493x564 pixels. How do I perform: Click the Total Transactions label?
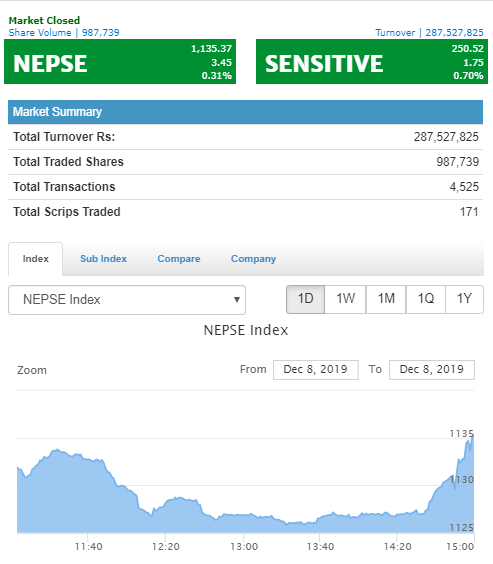click(64, 187)
